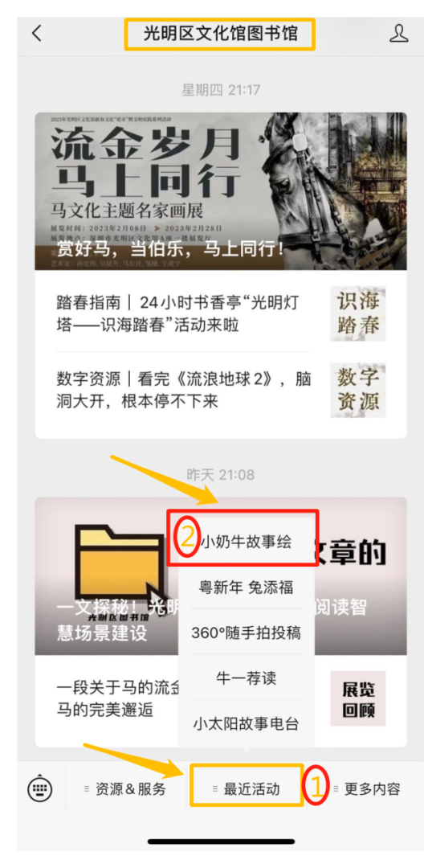Expand the 最近活动 menu
Screen dimensions: 424x868
pyautogui.click(x=247, y=789)
